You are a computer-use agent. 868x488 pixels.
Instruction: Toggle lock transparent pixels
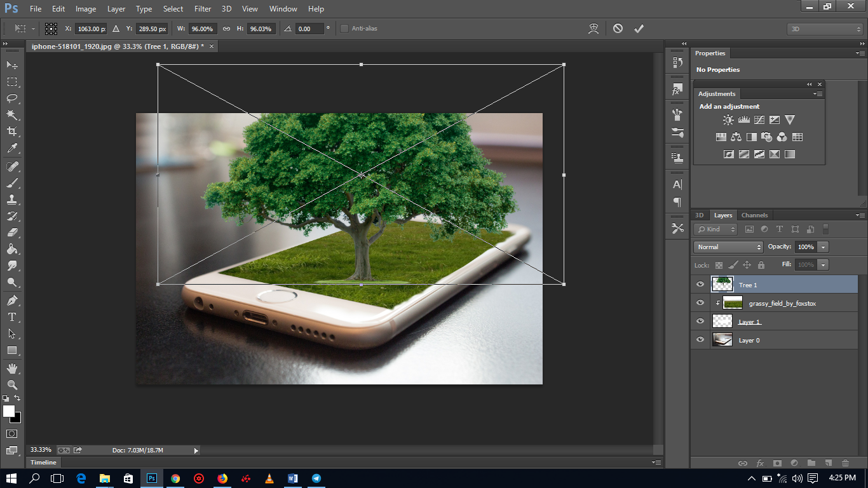coord(719,265)
